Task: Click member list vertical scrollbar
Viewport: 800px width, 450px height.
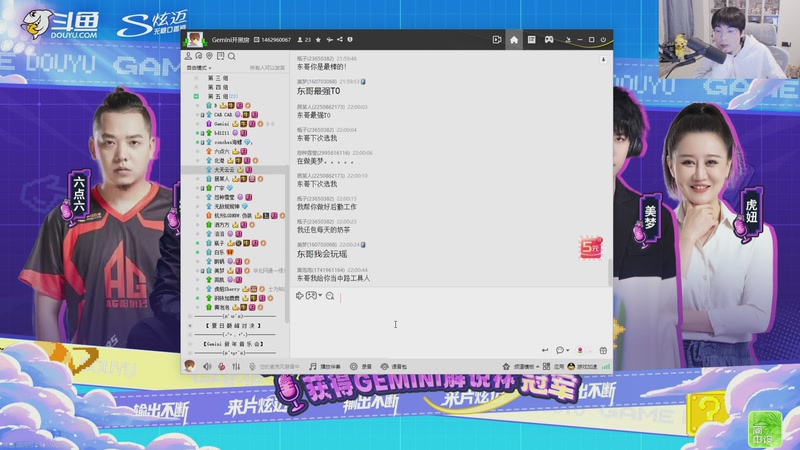Action: [x=287, y=245]
